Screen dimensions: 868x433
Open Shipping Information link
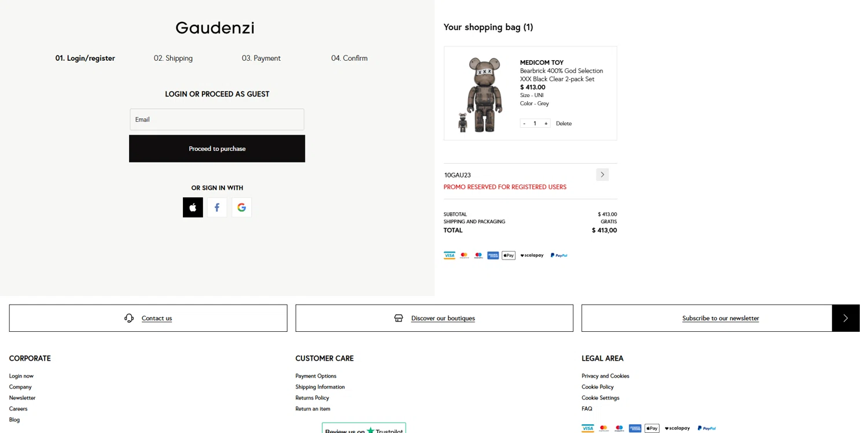[320, 387]
